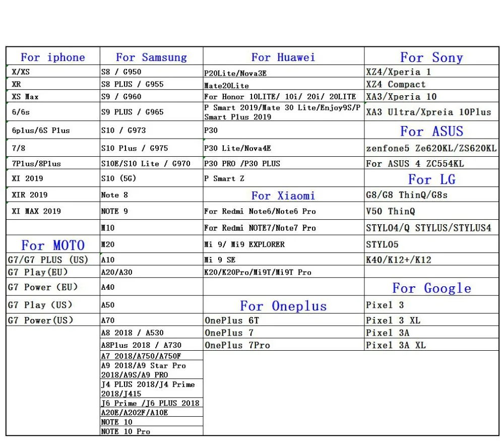
Task: Select the 'G8/G8 ThinQ/G8s' cell
Action: [432, 195]
